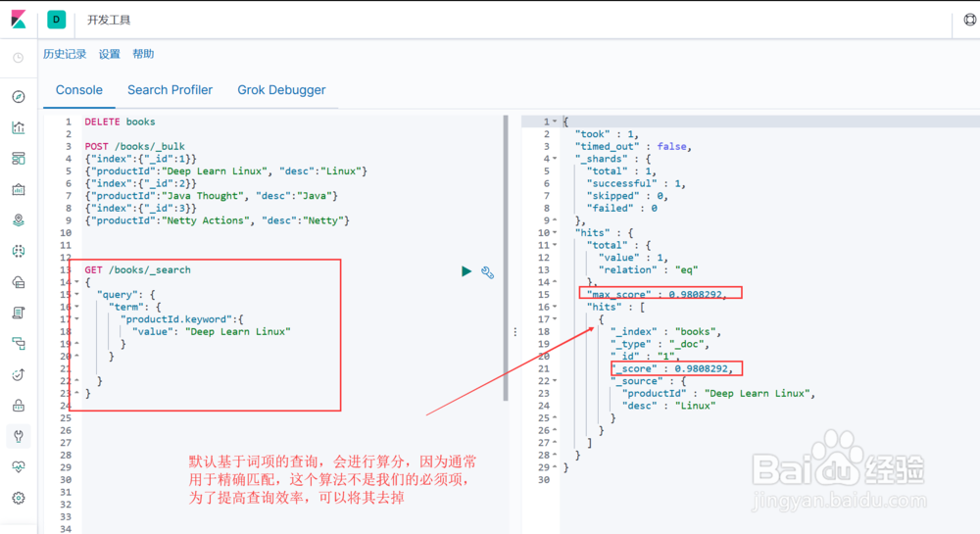Open Visualize from the sidebar chart icon
Viewport: 980px width, 534px height.
point(18,127)
